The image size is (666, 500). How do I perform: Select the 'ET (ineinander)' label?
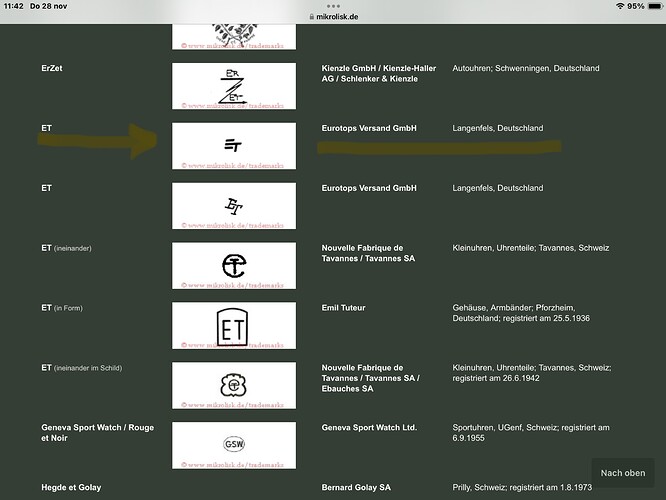(x=66, y=248)
